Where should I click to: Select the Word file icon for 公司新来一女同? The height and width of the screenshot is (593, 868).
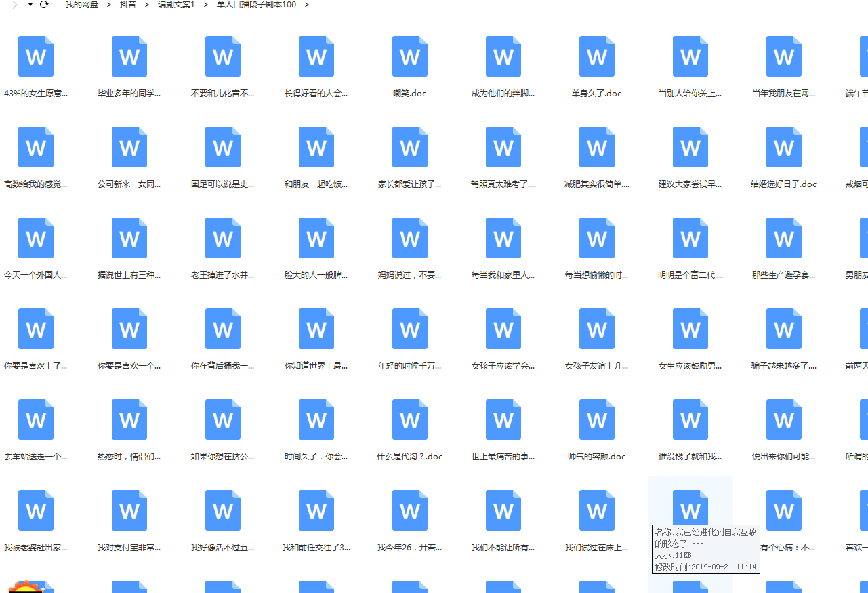point(129,147)
